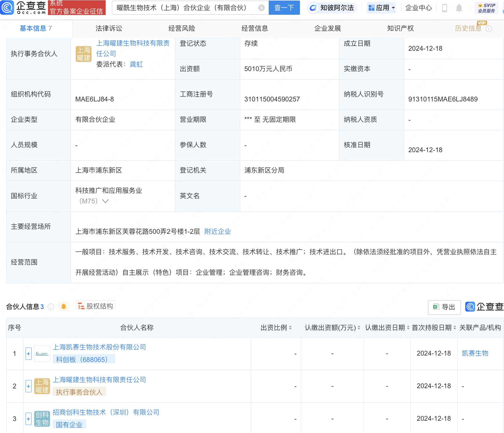This screenshot has height=433, width=504.
Task: Click the 有限合伙企业 enterprise type value
Action: (95, 120)
